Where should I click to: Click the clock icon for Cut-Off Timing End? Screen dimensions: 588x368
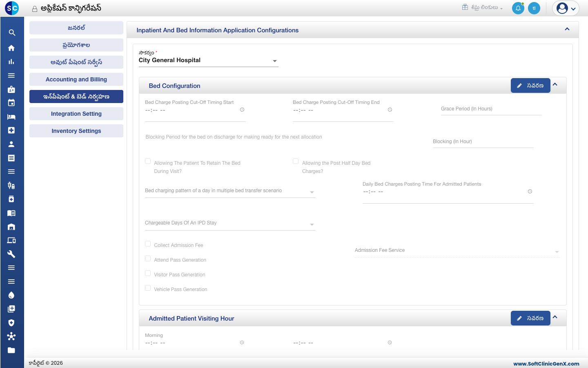click(390, 110)
